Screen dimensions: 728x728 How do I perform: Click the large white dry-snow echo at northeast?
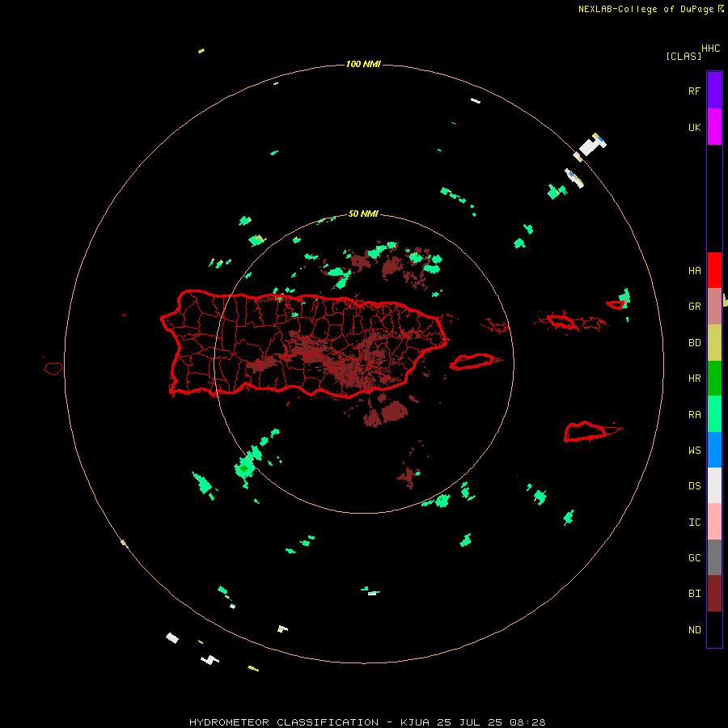(592, 146)
